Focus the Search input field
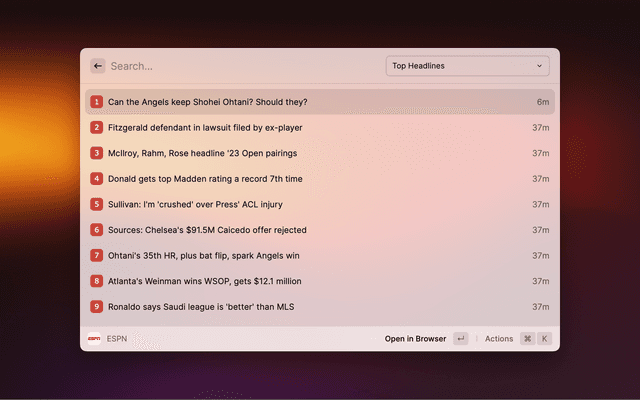The height and width of the screenshot is (400, 640). tap(240, 66)
